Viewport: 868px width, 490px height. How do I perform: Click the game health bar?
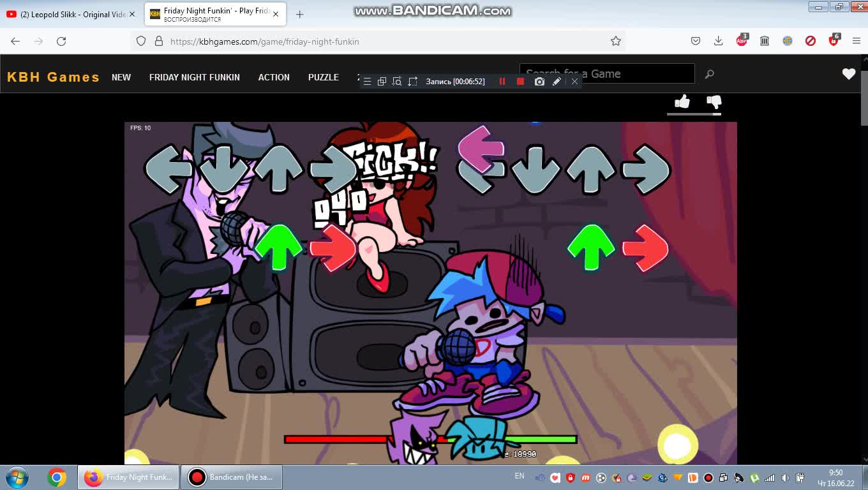click(431, 439)
